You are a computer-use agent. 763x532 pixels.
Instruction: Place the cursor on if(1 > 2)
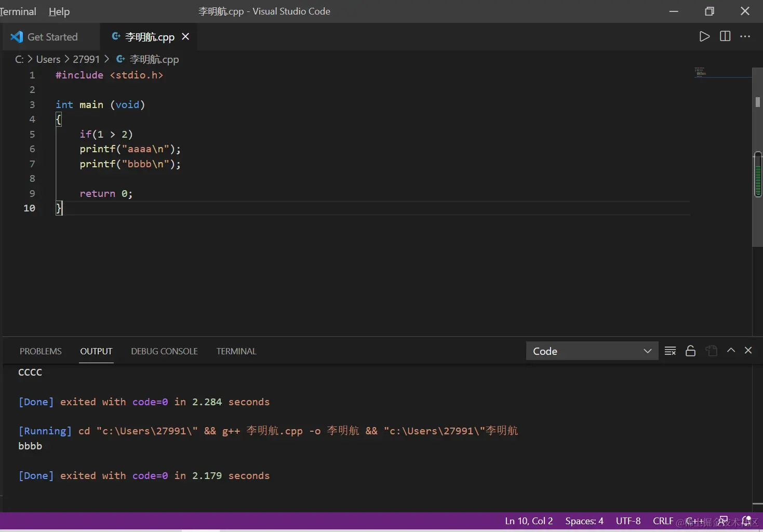click(106, 134)
